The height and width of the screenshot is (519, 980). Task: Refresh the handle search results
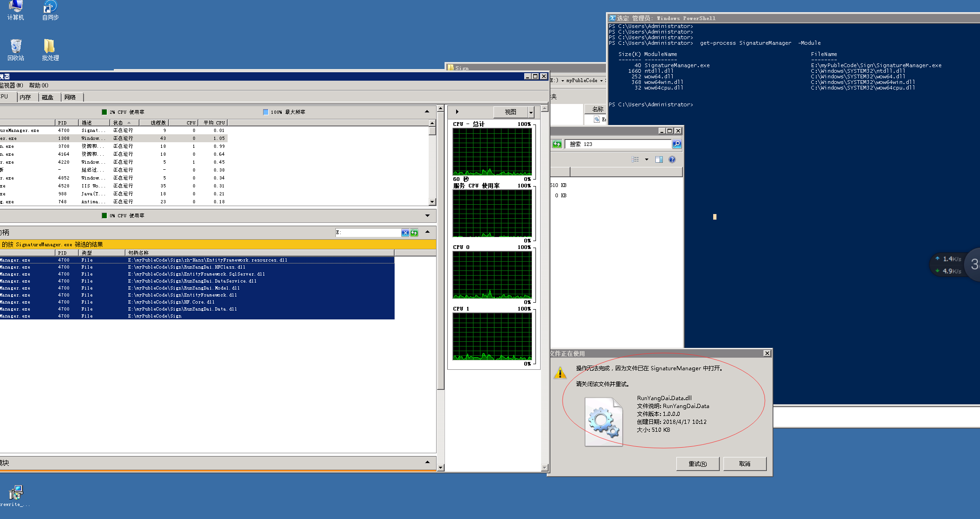[414, 233]
